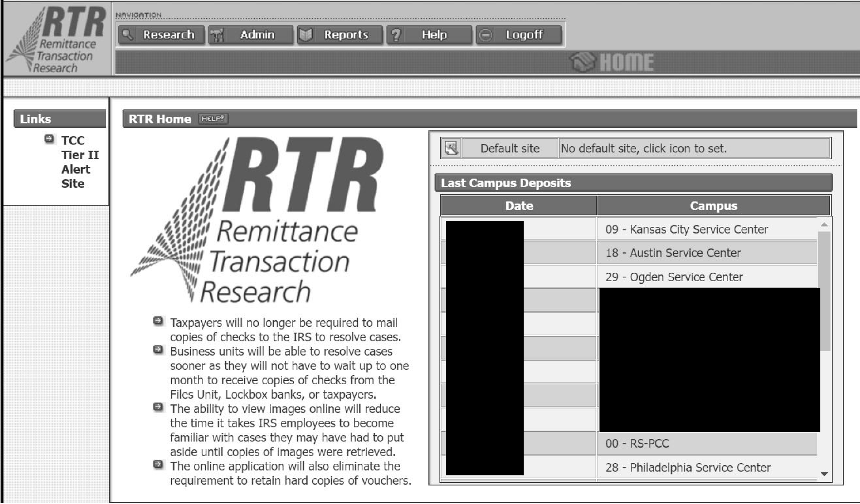The width and height of the screenshot is (860, 504).
Task: Click the Campus column header
Action: tap(713, 206)
